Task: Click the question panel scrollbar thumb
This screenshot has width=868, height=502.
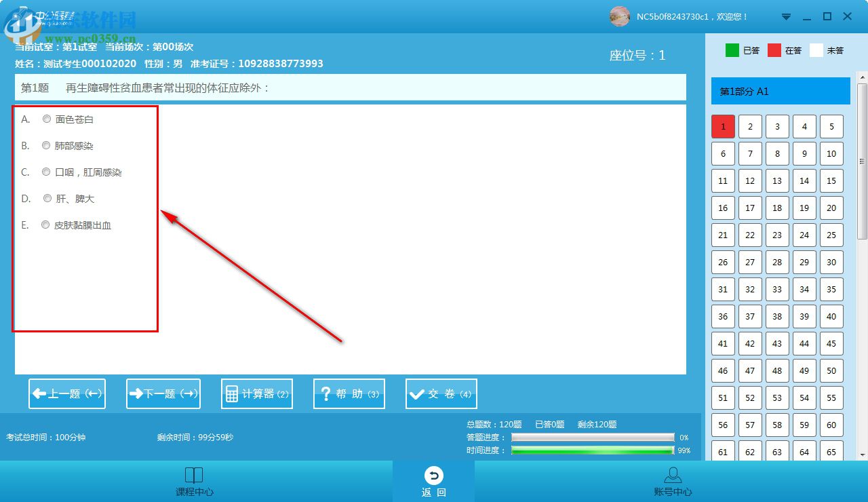Action: (863, 161)
